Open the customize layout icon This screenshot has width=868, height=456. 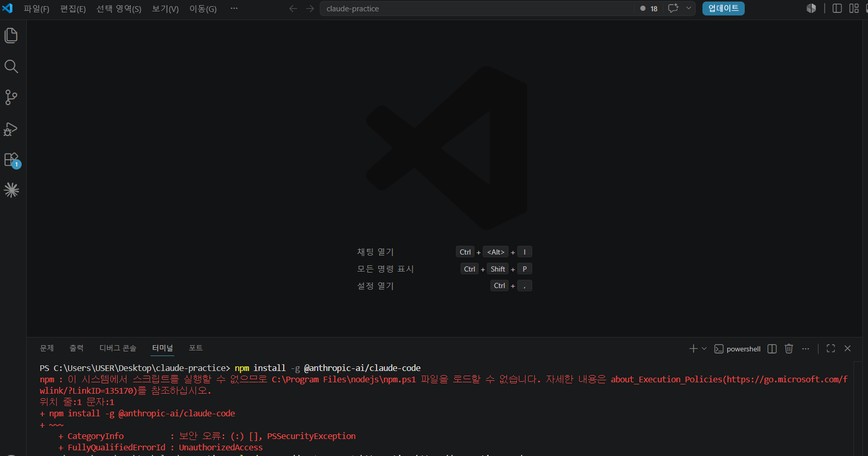point(854,8)
